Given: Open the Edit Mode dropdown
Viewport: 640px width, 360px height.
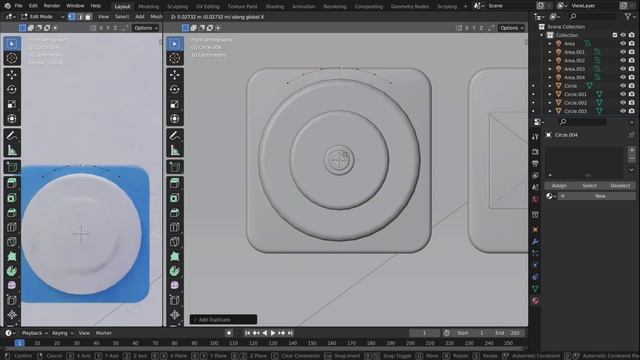Looking at the screenshot, I should pyautogui.click(x=42, y=17).
